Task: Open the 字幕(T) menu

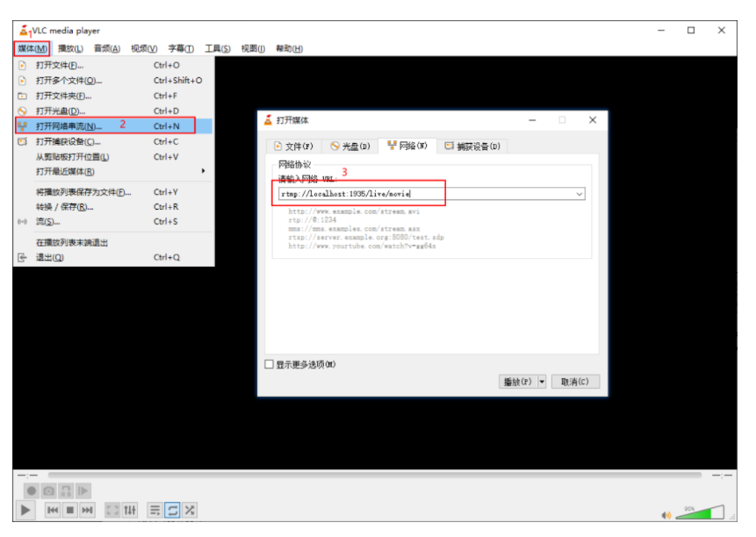Action: [x=181, y=48]
